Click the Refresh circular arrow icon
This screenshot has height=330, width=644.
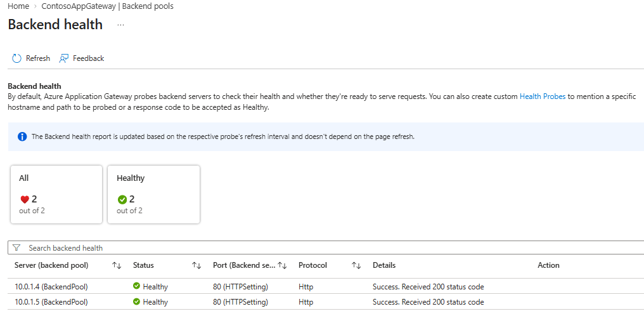tap(16, 58)
